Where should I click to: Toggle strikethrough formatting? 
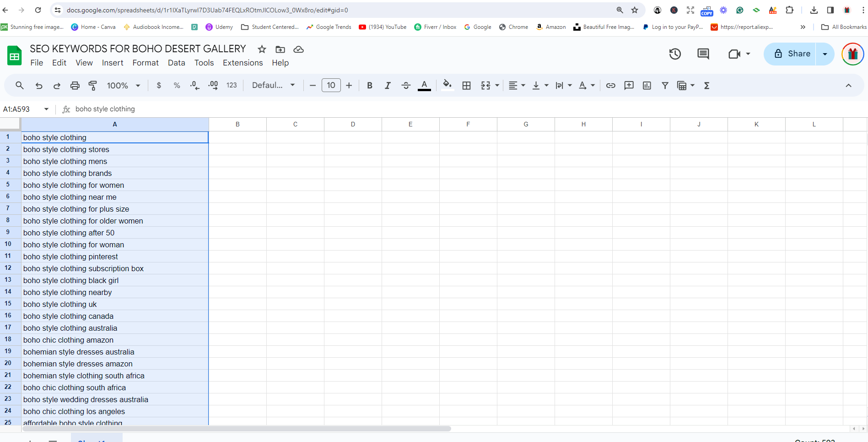coord(406,85)
